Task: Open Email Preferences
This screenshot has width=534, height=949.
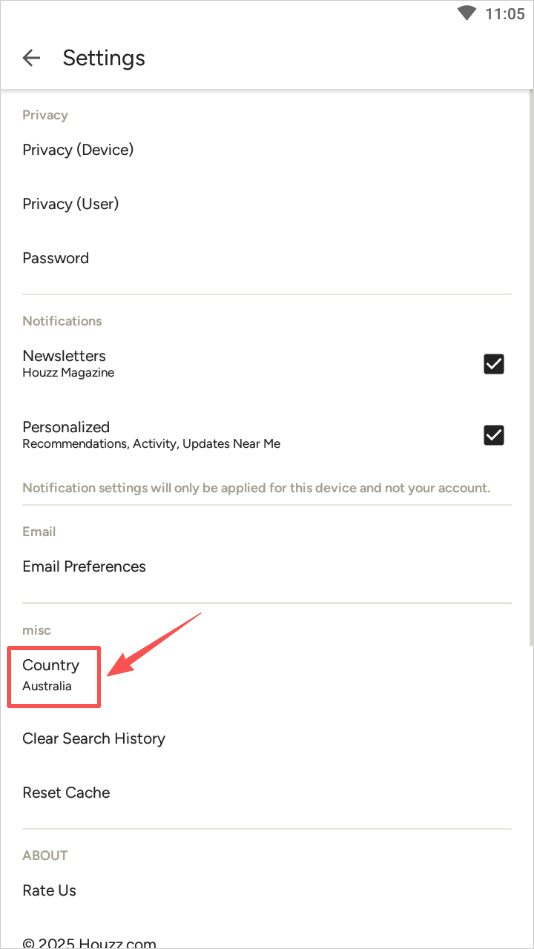Action: pos(267,567)
